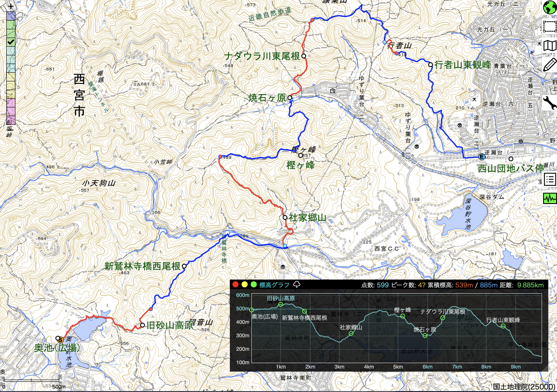557x392 pixels.
Task: Click the 旧砂山高原 waypoint circle on map
Action: point(143,325)
